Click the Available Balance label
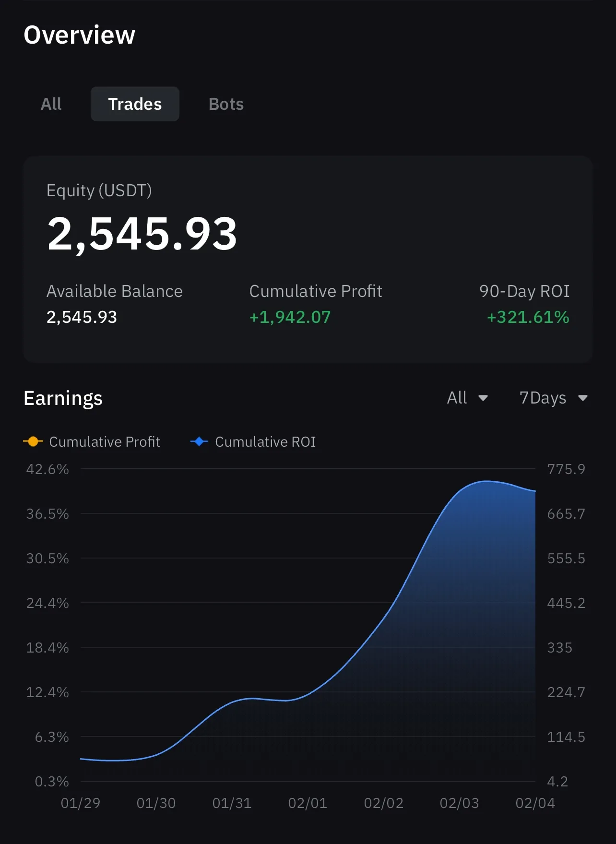This screenshot has height=844, width=616. 114,291
